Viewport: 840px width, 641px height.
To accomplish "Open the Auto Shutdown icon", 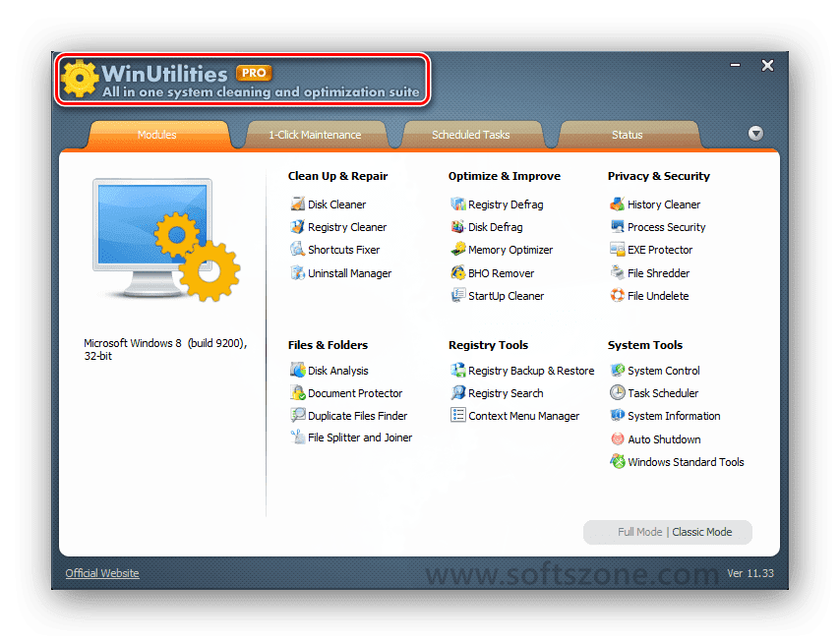I will [x=617, y=439].
